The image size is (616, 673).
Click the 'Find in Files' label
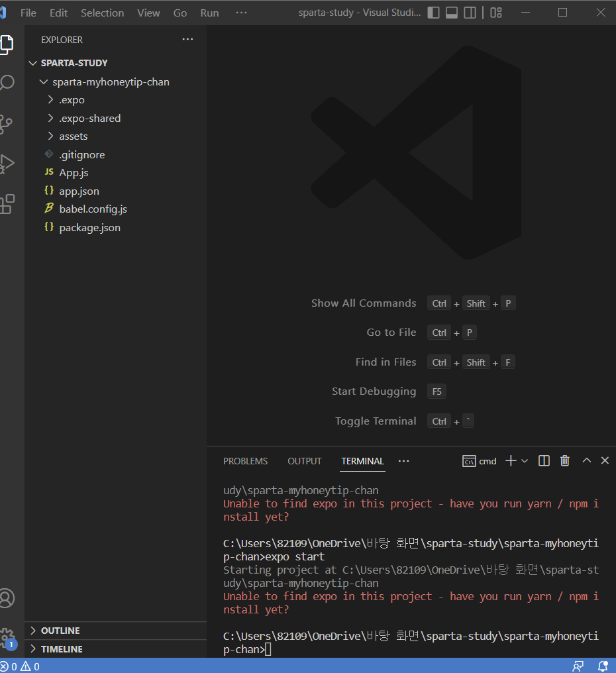[385, 362]
